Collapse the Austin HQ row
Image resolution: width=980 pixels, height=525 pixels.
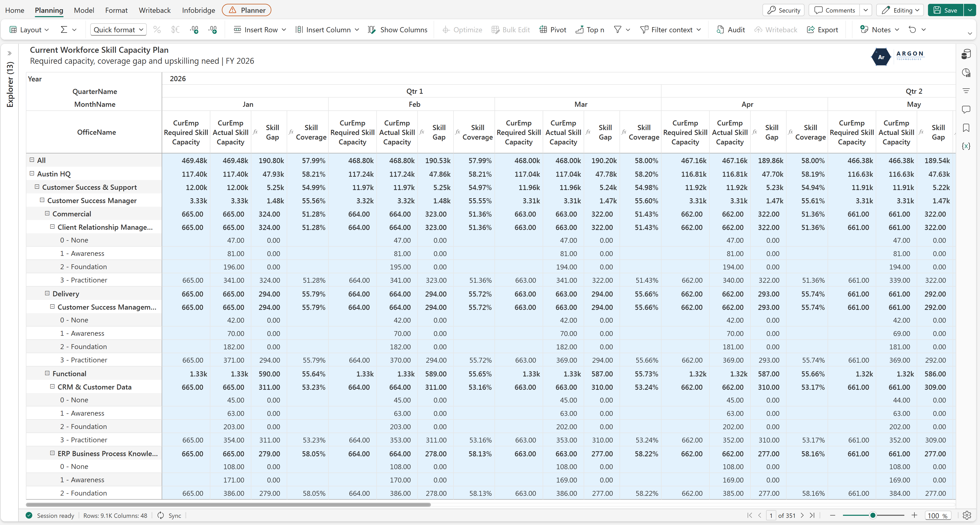[x=32, y=173]
